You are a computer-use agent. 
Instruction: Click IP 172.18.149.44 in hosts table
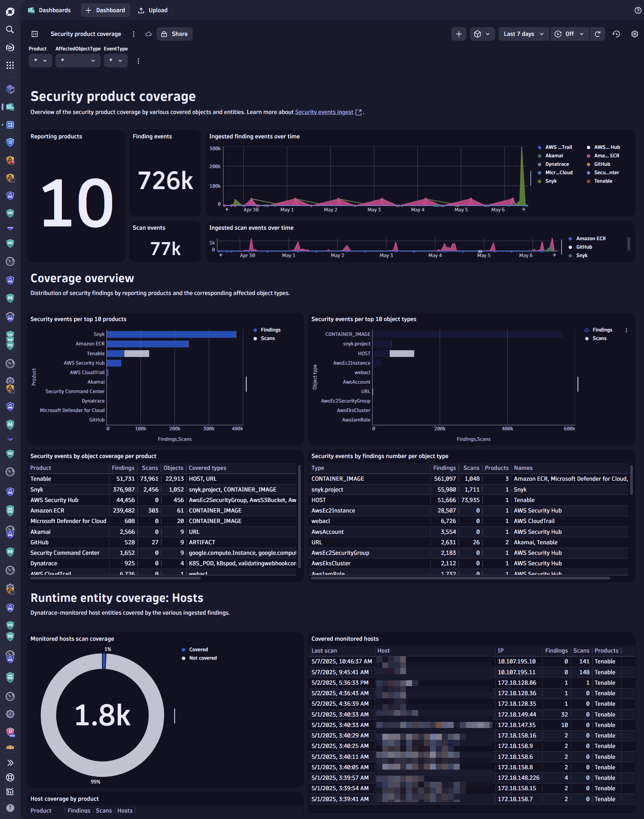517,714
